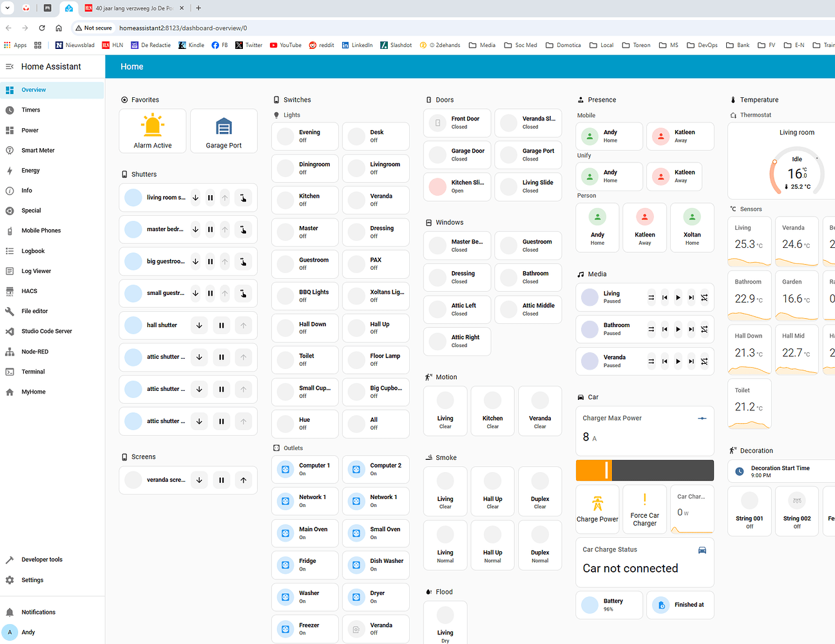The height and width of the screenshot is (644, 835).
Task: Open a new browser tab
Action: [x=198, y=8]
